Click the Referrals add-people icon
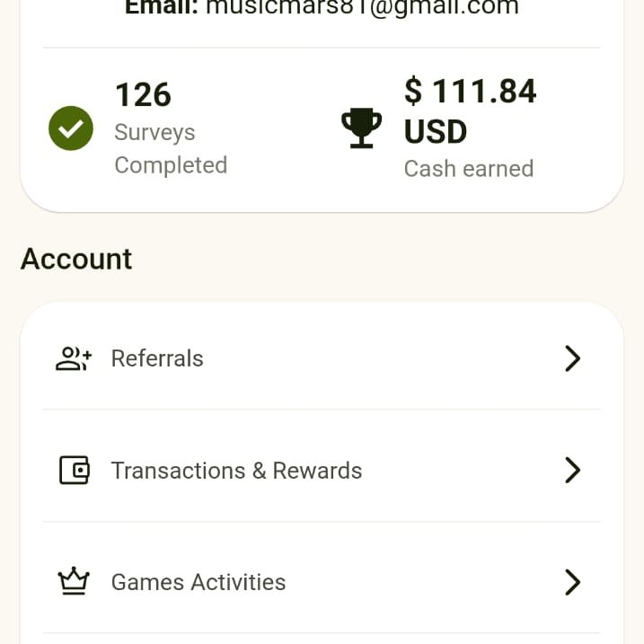The height and width of the screenshot is (644, 644). (x=74, y=358)
